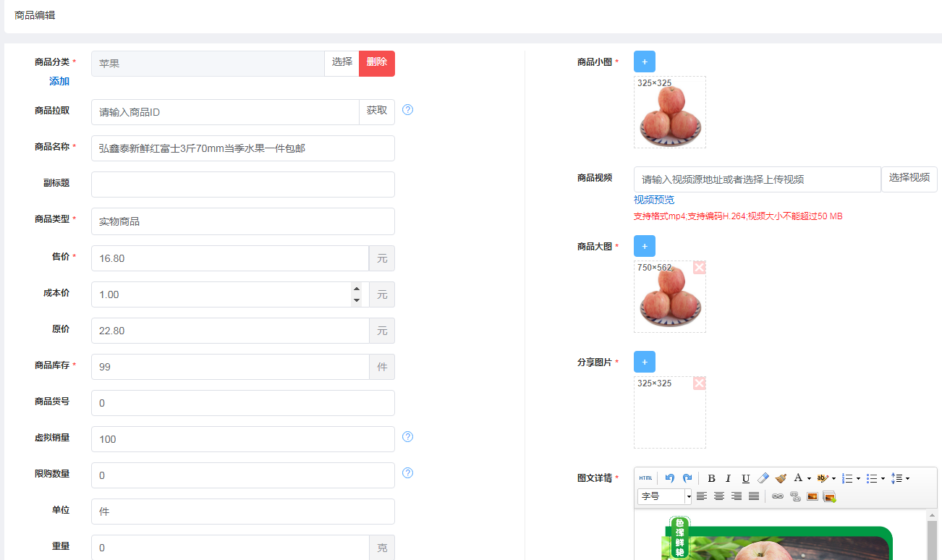Viewport: 942px width, 560px height.
Task: Click the 原价 field showing 22.80
Action: [230, 331]
